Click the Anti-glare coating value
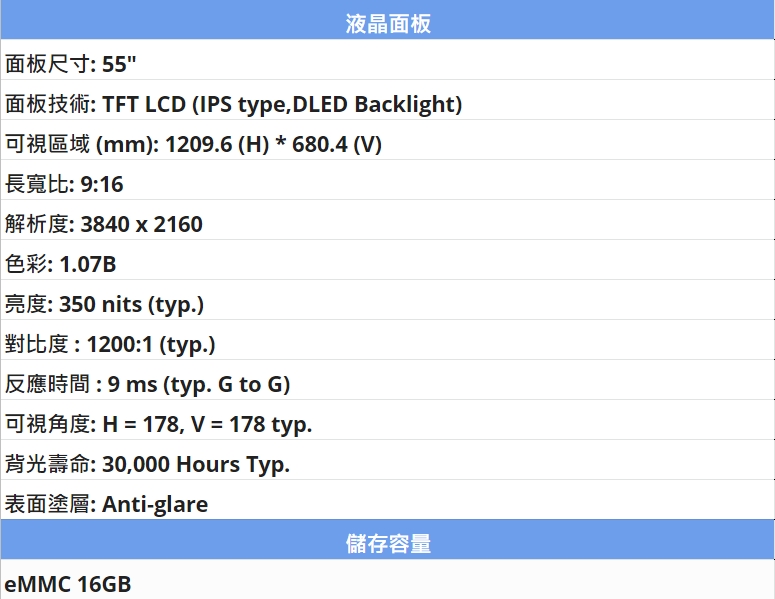Image resolution: width=775 pixels, height=599 pixels. point(155,505)
